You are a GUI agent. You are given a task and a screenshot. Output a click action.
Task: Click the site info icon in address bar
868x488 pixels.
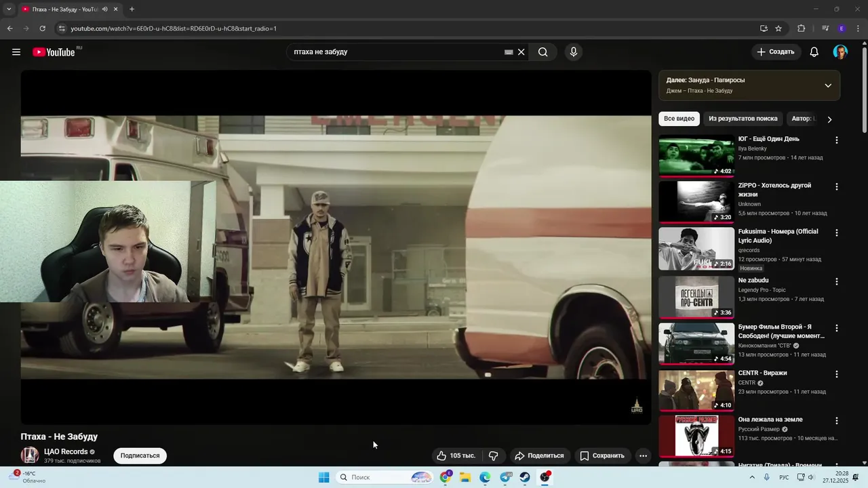(x=62, y=28)
